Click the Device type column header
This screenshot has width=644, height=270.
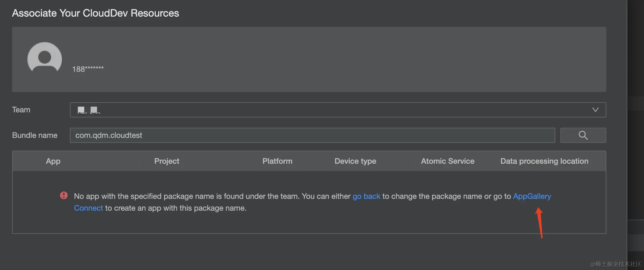pos(355,161)
